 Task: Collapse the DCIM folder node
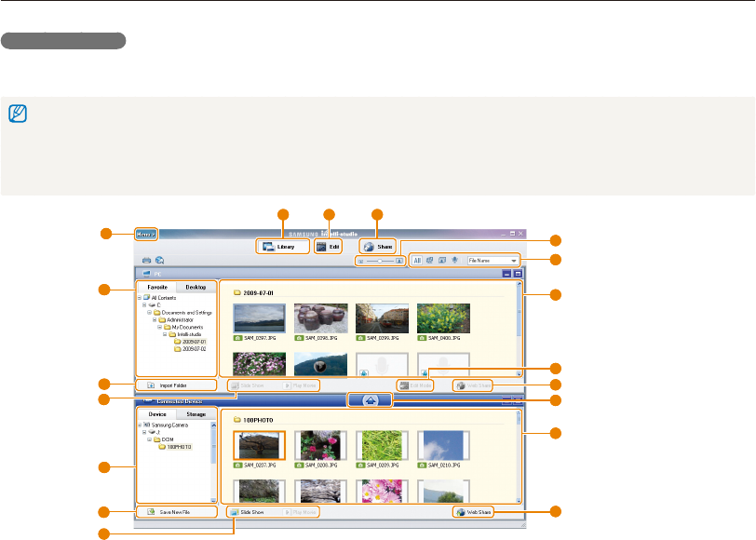point(150,439)
